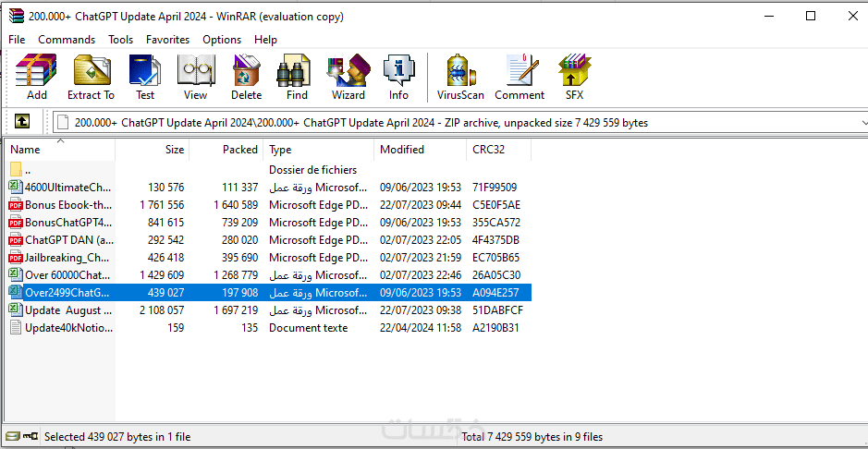Click date 22/04/2024 11:58
Image resolution: width=868 pixels, height=449 pixels.
421,328
